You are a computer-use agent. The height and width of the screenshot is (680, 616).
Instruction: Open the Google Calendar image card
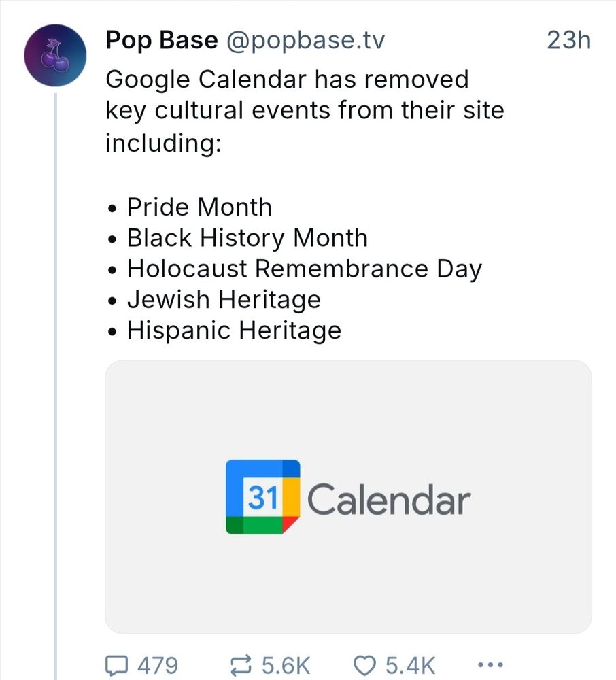349,496
